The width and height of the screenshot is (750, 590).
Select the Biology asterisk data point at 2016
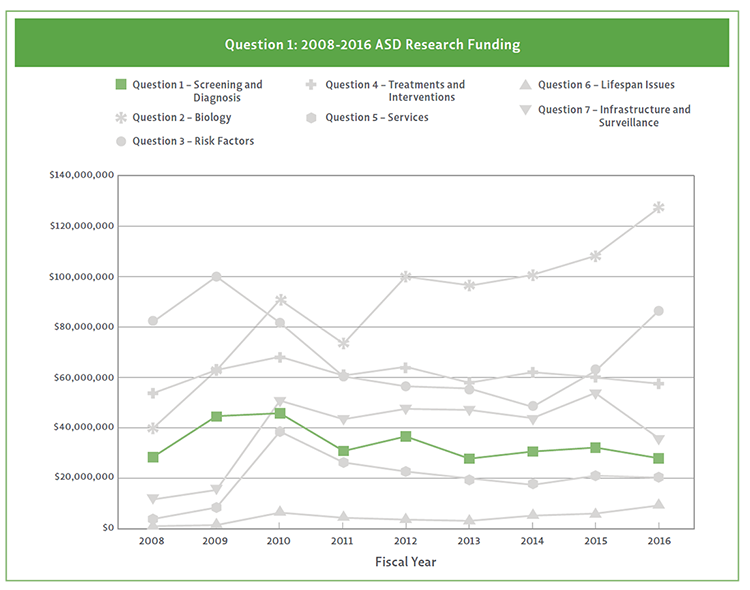pos(659,208)
